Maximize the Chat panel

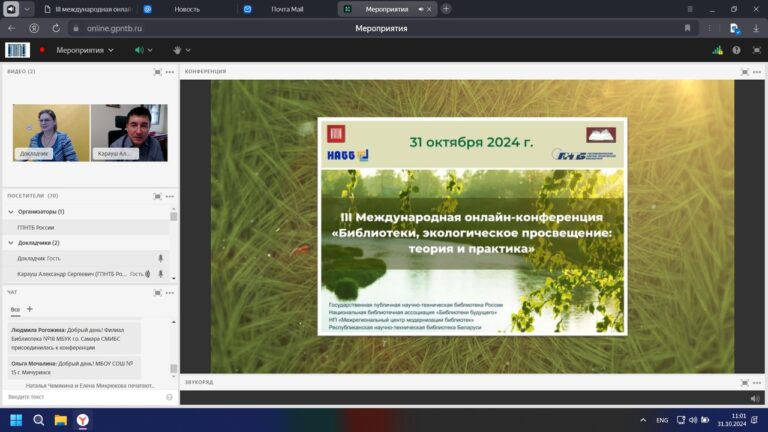157,293
